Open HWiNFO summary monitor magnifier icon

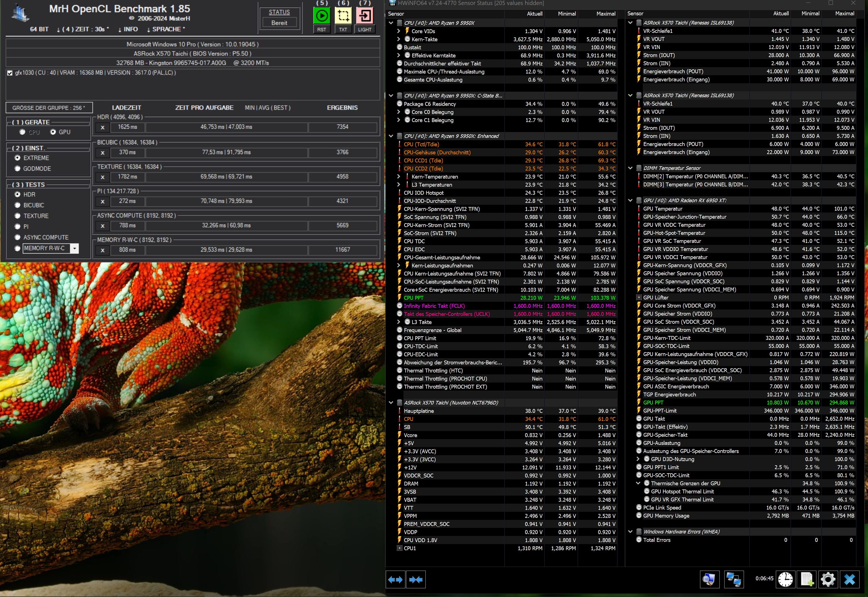click(709, 579)
